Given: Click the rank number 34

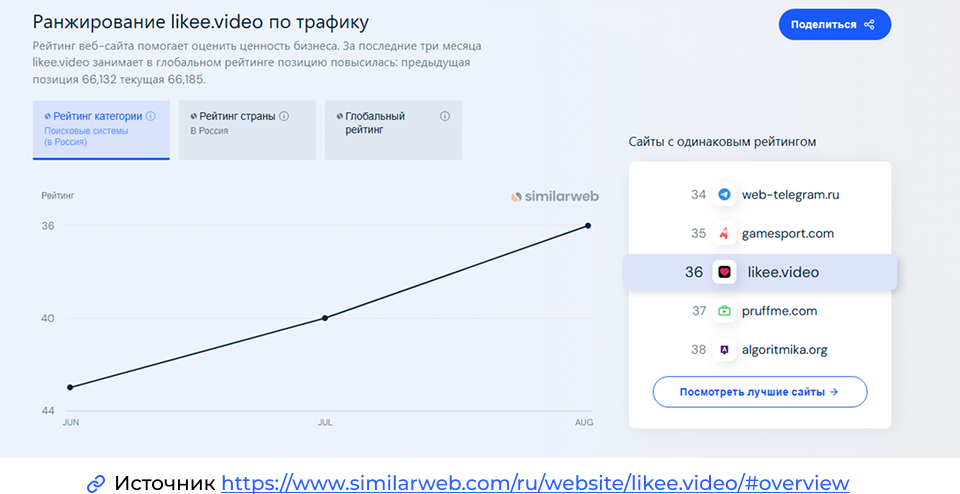Looking at the screenshot, I should click(699, 195).
